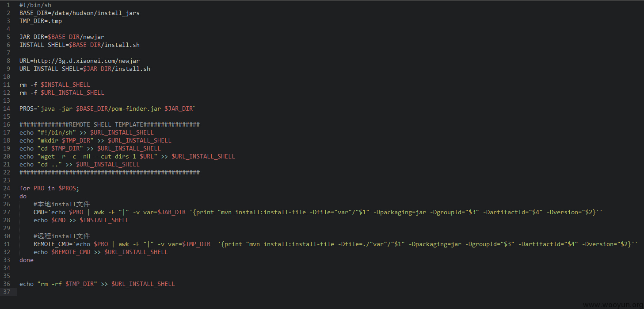This screenshot has height=309, width=644.
Task: Click line number 37 at file end
Action: pyautogui.click(x=7, y=292)
